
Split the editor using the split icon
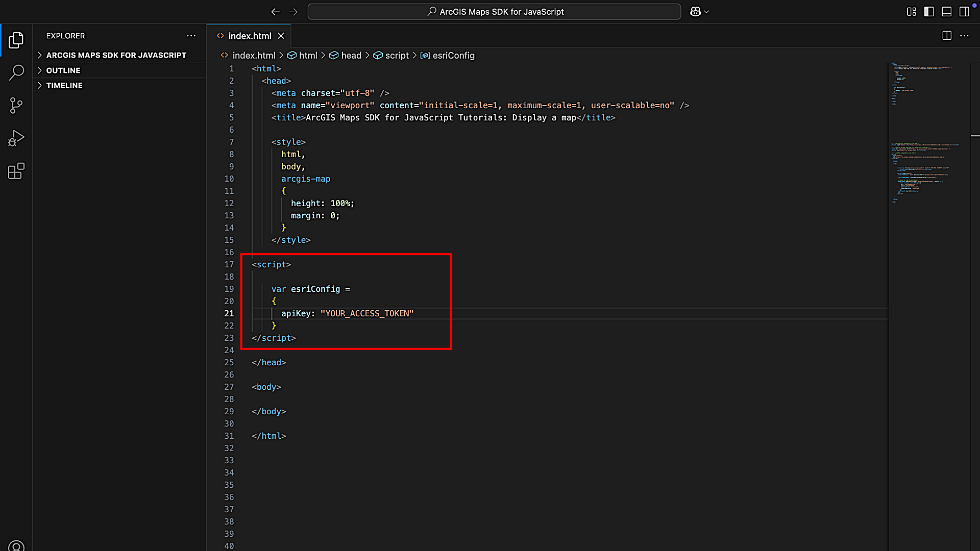point(947,35)
